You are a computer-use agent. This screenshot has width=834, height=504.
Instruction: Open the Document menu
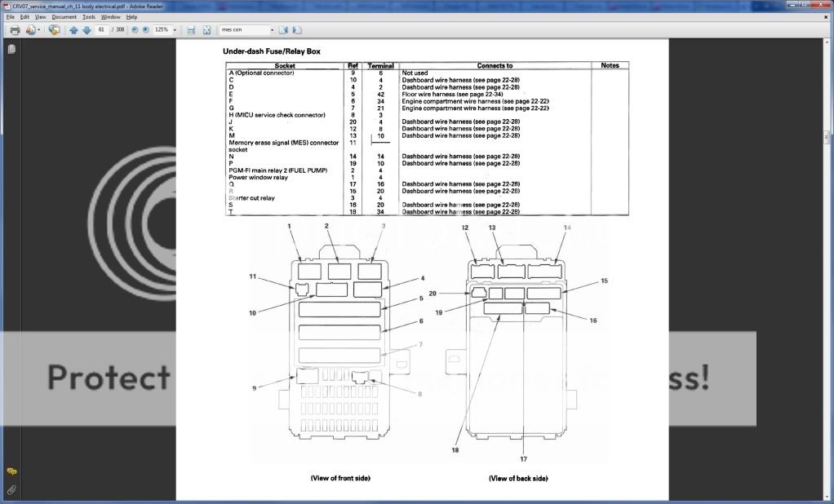tap(64, 16)
